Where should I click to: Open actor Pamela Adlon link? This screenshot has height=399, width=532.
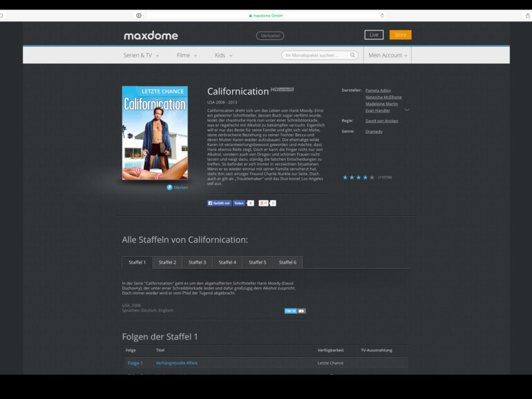(378, 90)
